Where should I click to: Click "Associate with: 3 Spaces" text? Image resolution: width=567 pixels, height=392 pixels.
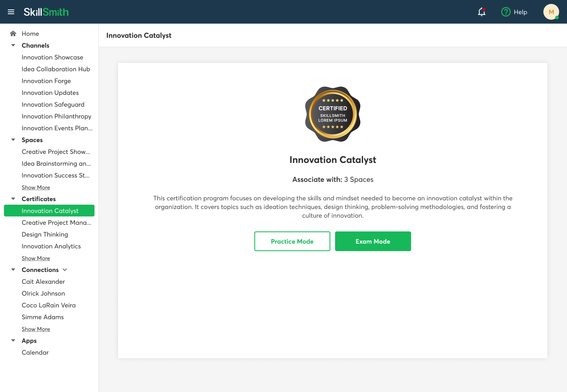tap(333, 179)
